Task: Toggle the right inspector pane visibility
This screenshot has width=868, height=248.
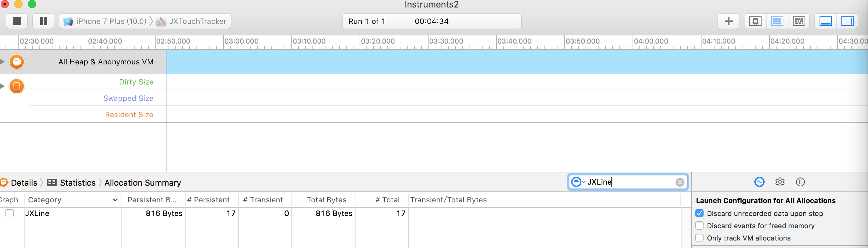Action: coord(847,21)
